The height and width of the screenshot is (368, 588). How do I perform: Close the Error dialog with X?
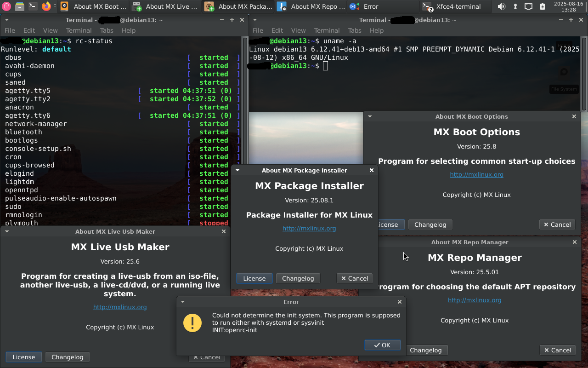pos(399,302)
